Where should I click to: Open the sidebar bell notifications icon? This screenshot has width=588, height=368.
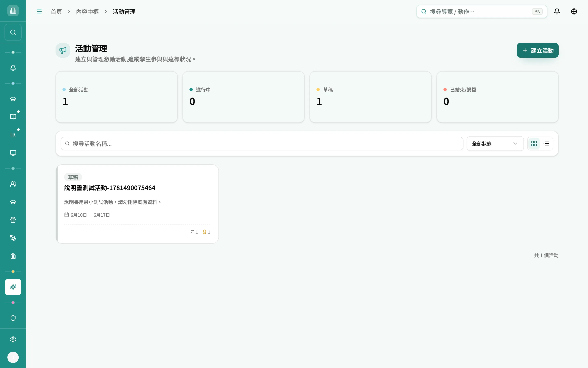13,68
